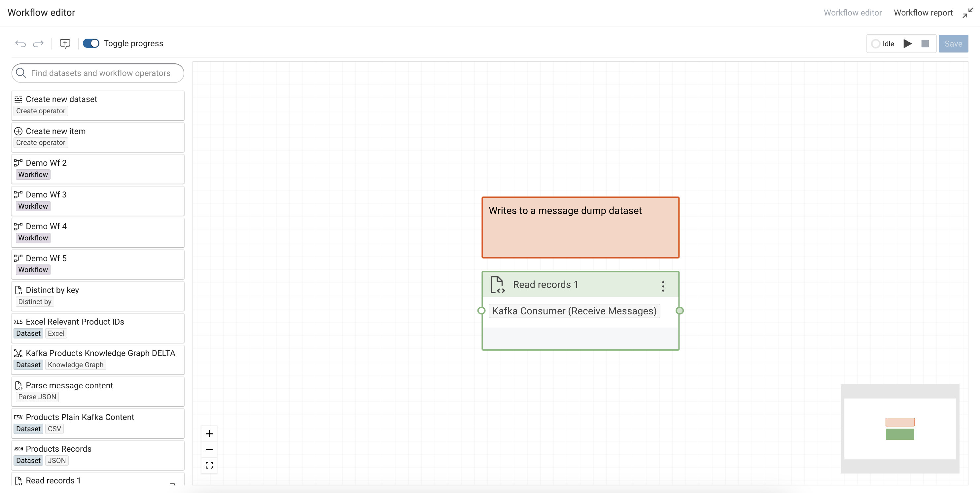Click the zoom out minus icon

209,449
